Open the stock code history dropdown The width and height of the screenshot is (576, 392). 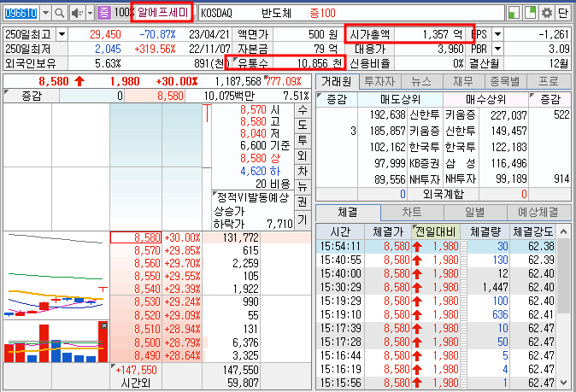45,13
